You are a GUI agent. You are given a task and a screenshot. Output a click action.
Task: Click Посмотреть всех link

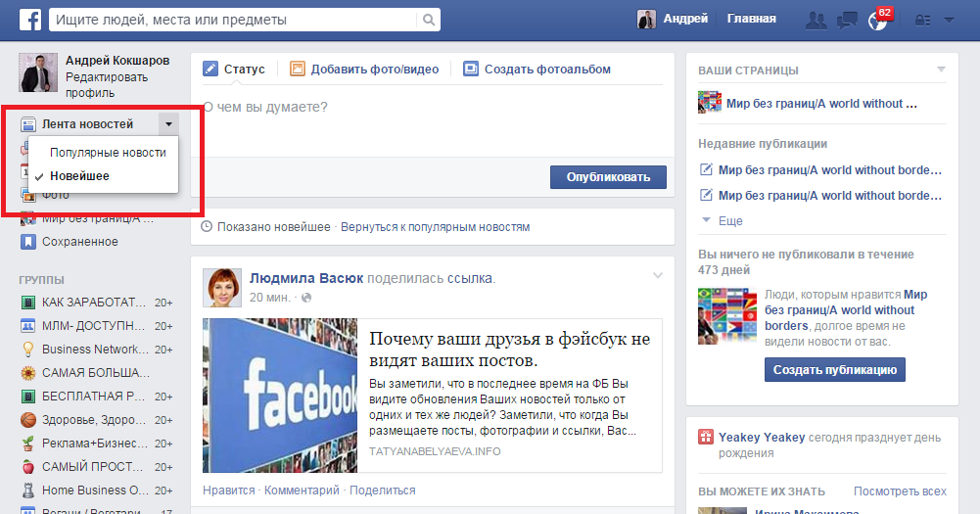(900, 491)
